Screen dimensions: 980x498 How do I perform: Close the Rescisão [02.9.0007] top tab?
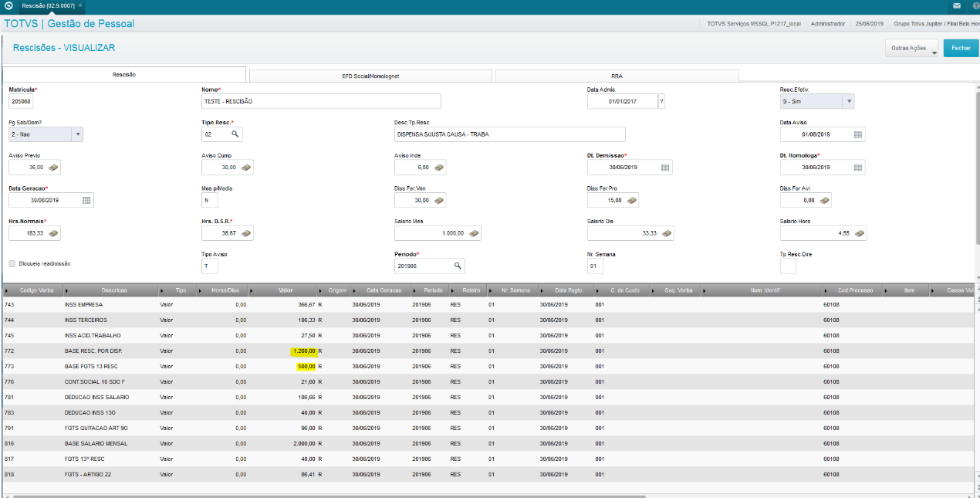[x=80, y=5]
